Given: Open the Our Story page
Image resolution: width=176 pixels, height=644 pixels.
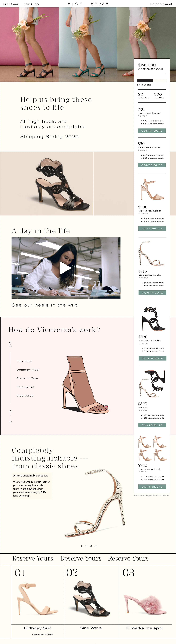Looking at the screenshot, I should (x=32, y=4).
